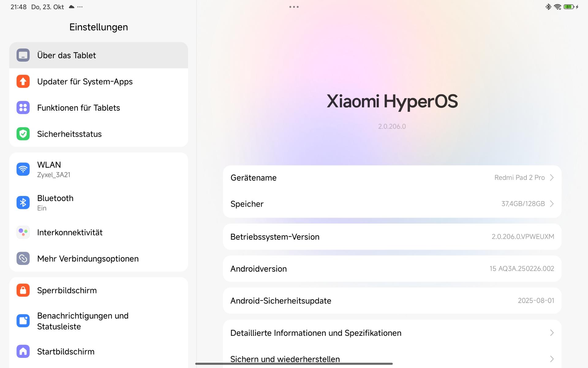Screen dimensions: 588x368
Task: Tap the Bluetooth icon in sidebar
Action: [x=23, y=203]
